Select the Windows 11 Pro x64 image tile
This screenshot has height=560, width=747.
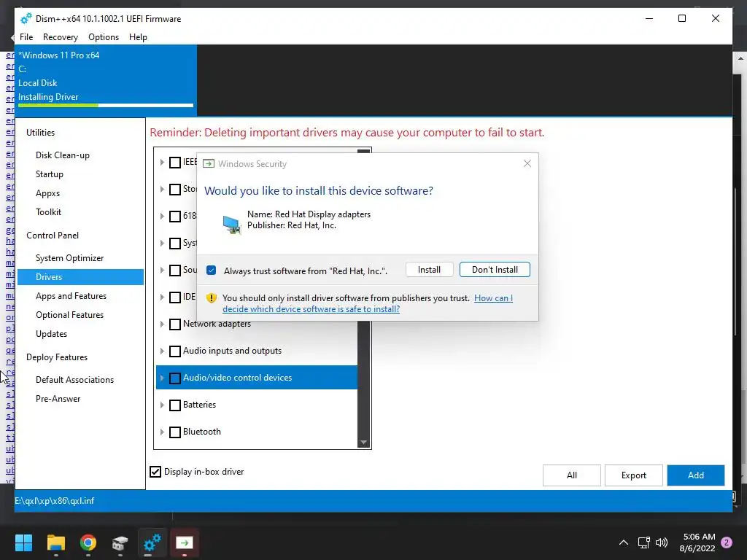[x=106, y=80]
